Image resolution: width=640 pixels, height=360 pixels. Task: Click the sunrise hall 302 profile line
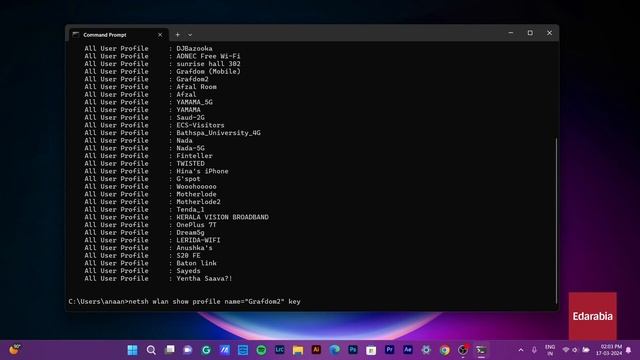(x=162, y=64)
